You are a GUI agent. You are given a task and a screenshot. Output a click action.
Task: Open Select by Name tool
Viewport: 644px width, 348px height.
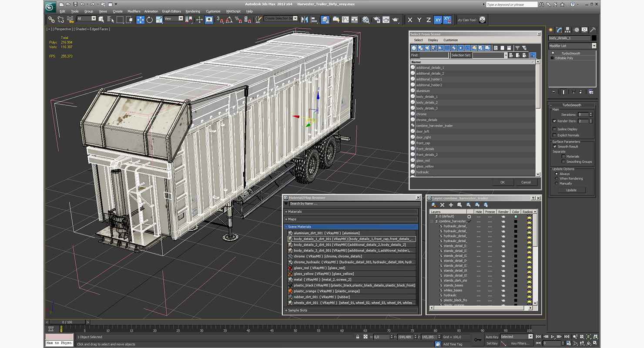110,20
